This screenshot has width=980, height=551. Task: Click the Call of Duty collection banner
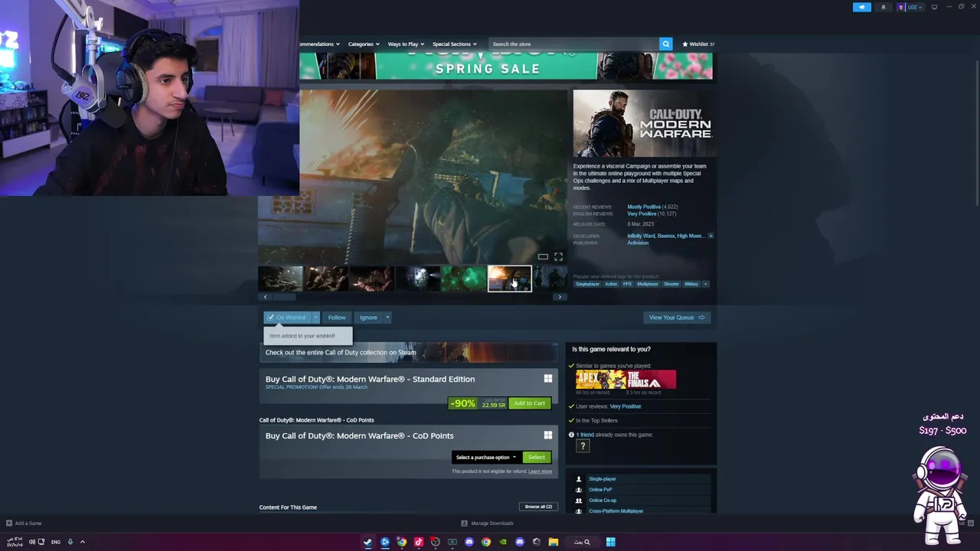409,353
